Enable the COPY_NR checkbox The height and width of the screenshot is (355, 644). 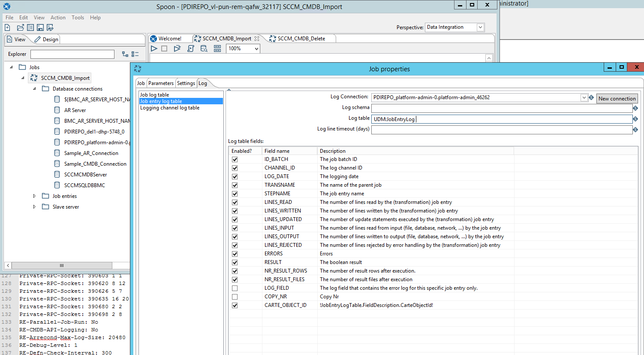235,297
